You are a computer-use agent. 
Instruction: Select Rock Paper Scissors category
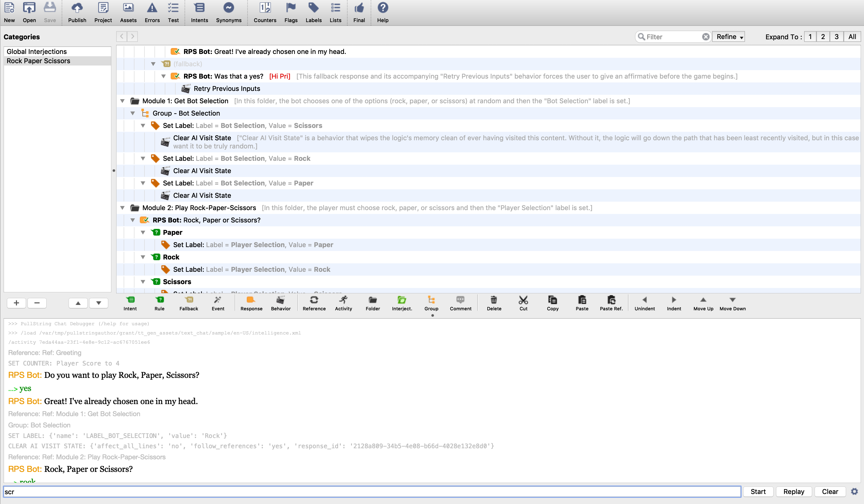(x=38, y=61)
